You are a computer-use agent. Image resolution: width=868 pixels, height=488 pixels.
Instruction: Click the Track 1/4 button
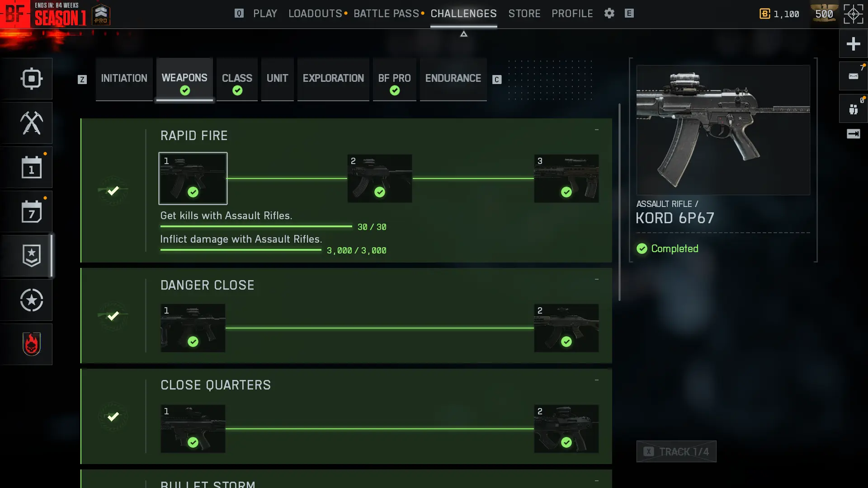coord(676,451)
